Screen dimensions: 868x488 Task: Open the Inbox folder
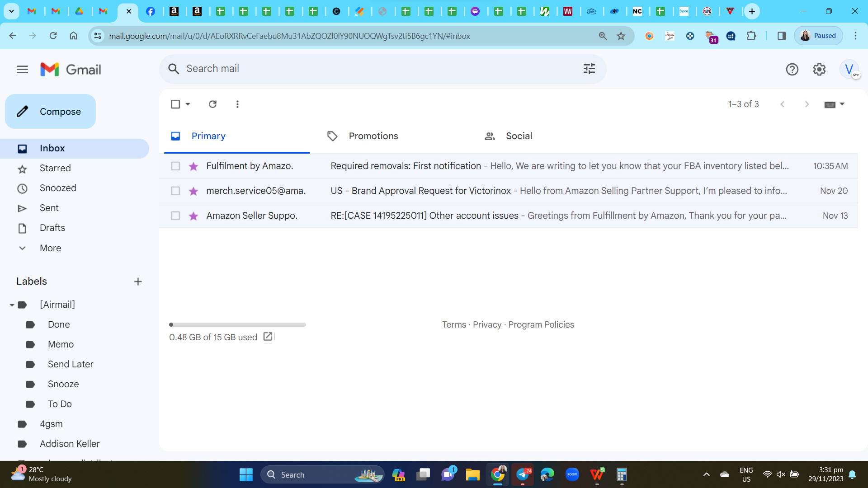coord(75,149)
